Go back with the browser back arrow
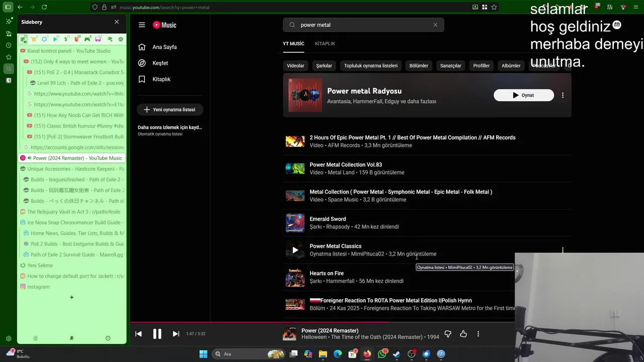 [20, 7]
